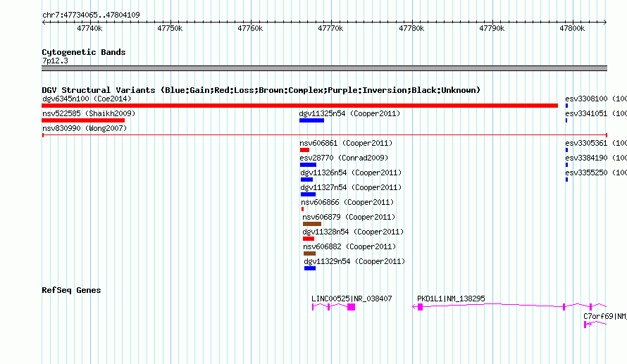Open the dgv11325n54 (Cooper2011) label
Screen dimensions: 627x364
click(349, 113)
